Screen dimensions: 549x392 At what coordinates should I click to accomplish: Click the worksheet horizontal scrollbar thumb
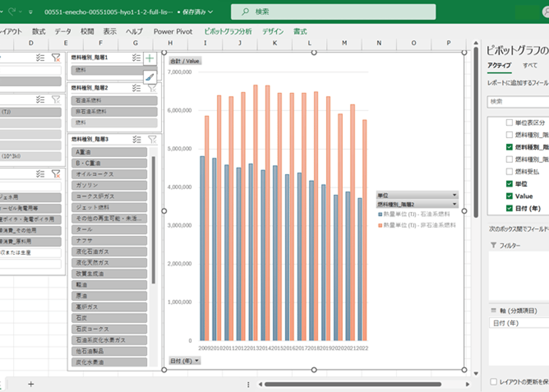[352, 384]
